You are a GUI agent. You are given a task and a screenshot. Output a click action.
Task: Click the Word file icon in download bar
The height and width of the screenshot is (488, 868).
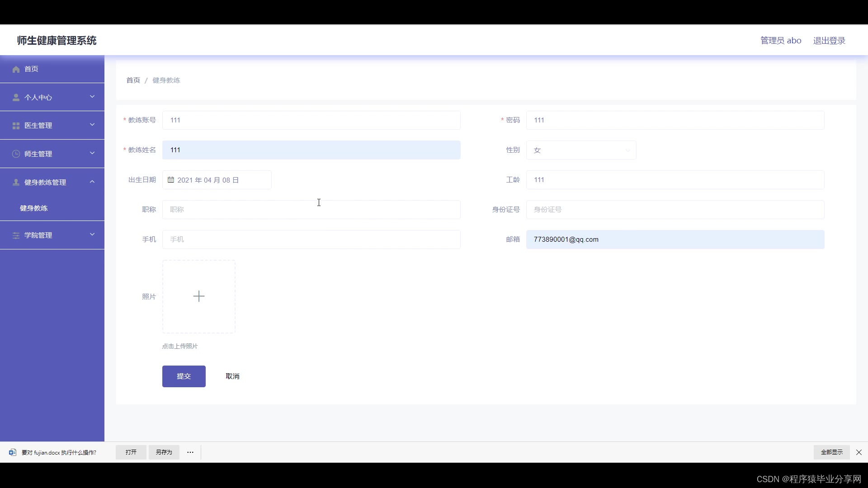coord(13,452)
